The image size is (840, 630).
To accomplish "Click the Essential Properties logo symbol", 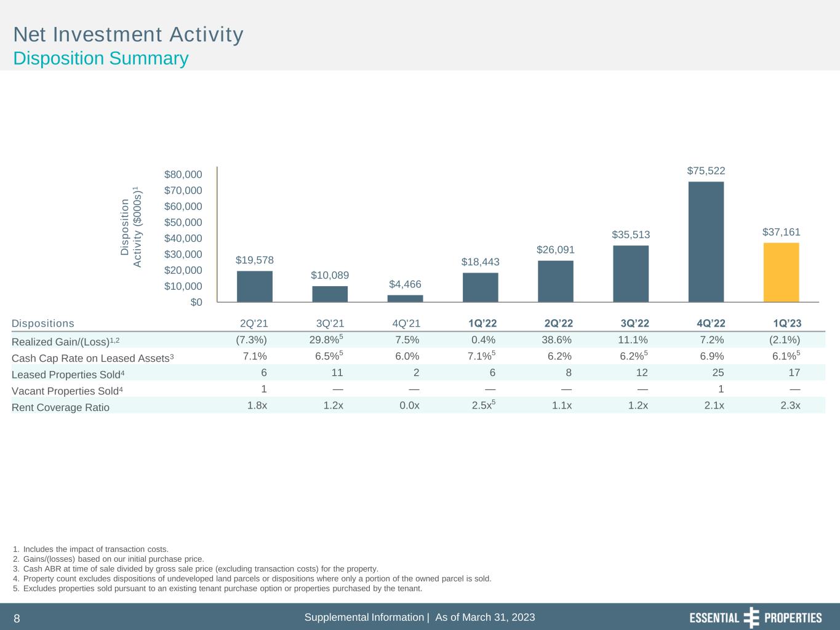I will pyautogui.click(x=751, y=618).
